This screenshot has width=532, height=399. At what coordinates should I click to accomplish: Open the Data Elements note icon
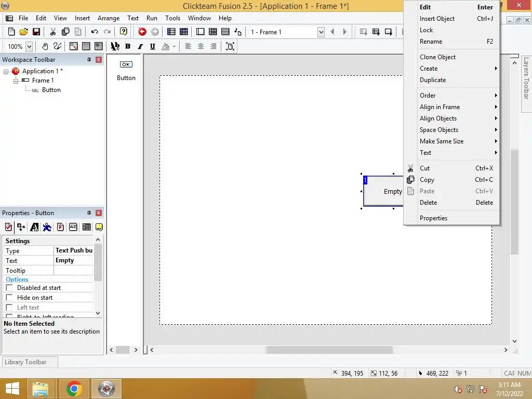click(238, 32)
